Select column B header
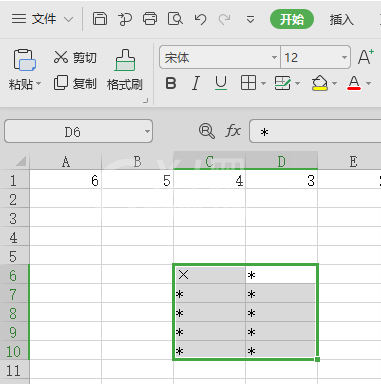This screenshot has width=381, height=384. (x=137, y=162)
